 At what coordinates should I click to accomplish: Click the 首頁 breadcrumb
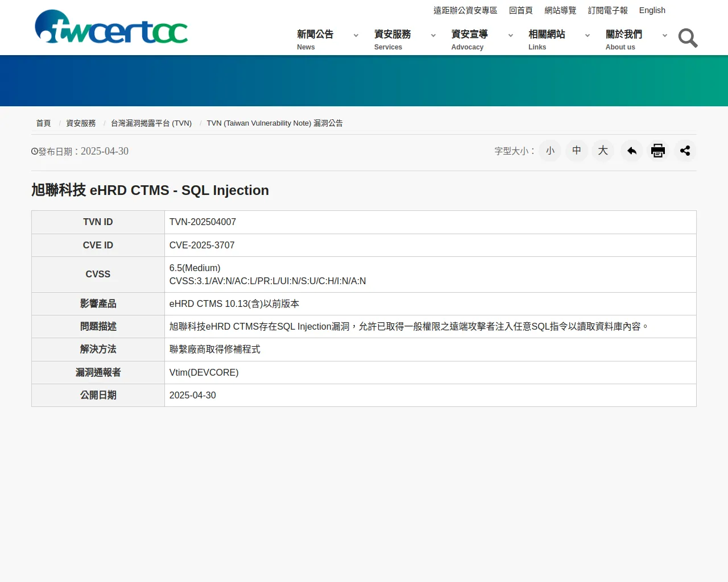pyautogui.click(x=43, y=123)
